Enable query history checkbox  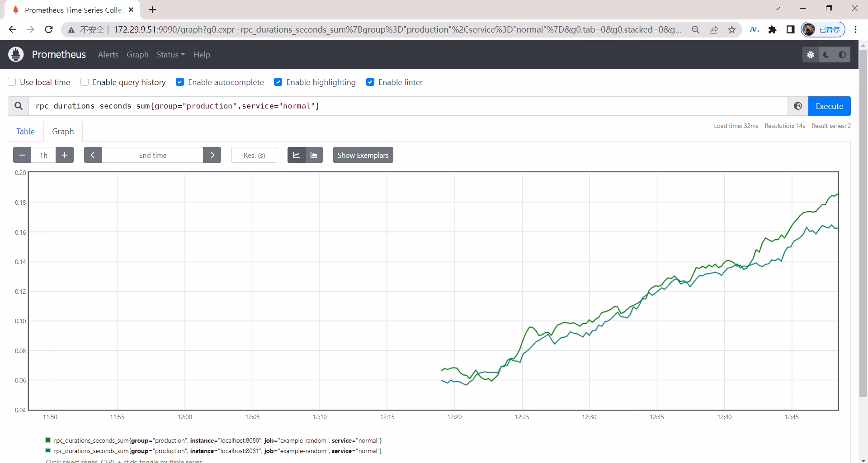(85, 82)
